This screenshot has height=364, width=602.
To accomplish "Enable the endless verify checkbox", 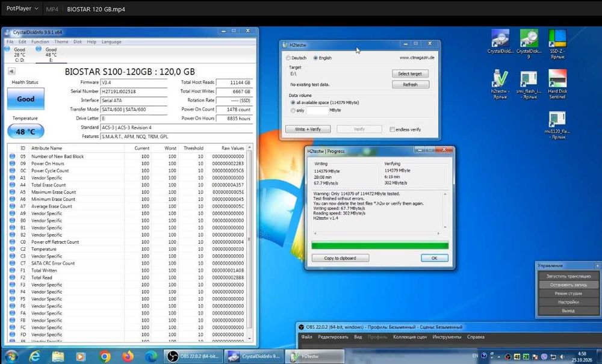I will coord(392,129).
